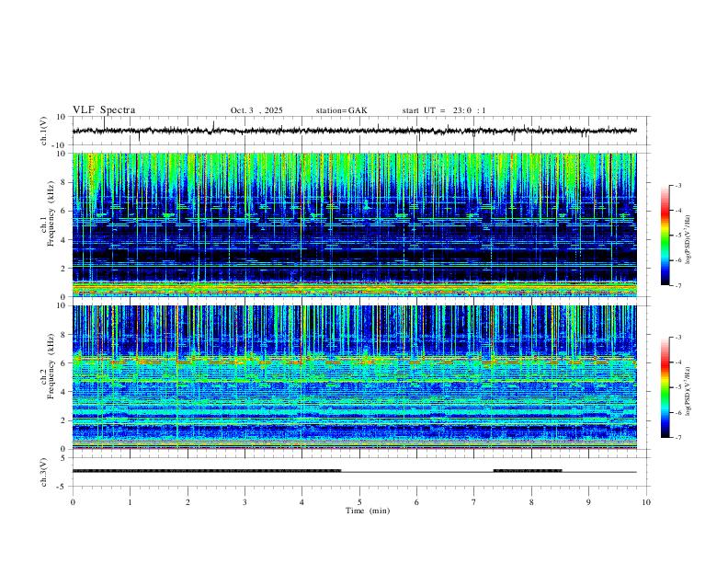
Task: Click the ch.1 PSD color scale bar
Action: pos(665,236)
